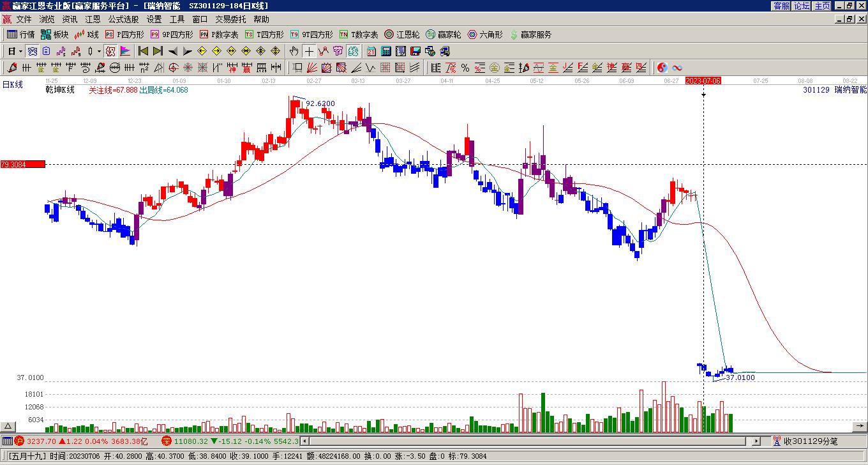
Task: Open 赢家服务 with the dollar icon
Action: point(530,34)
